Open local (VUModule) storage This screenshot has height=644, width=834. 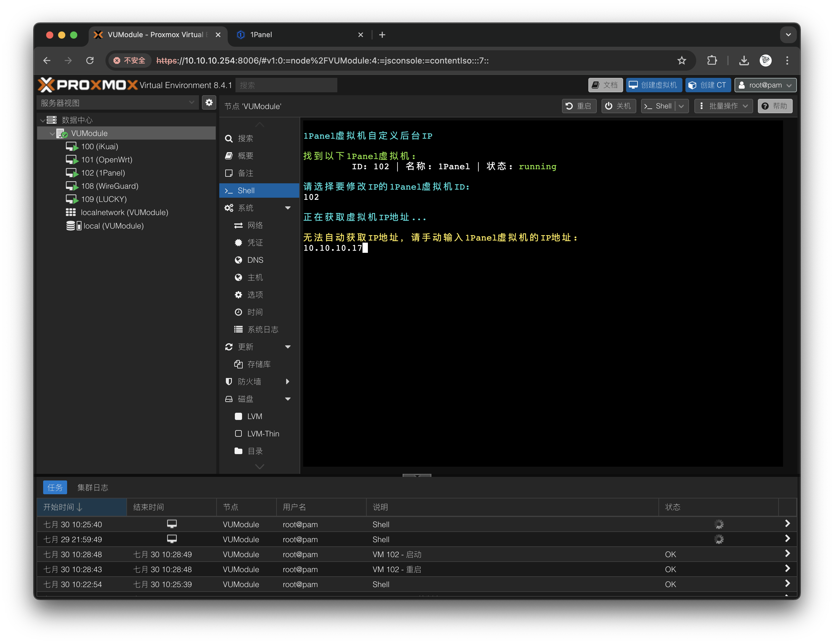click(114, 226)
